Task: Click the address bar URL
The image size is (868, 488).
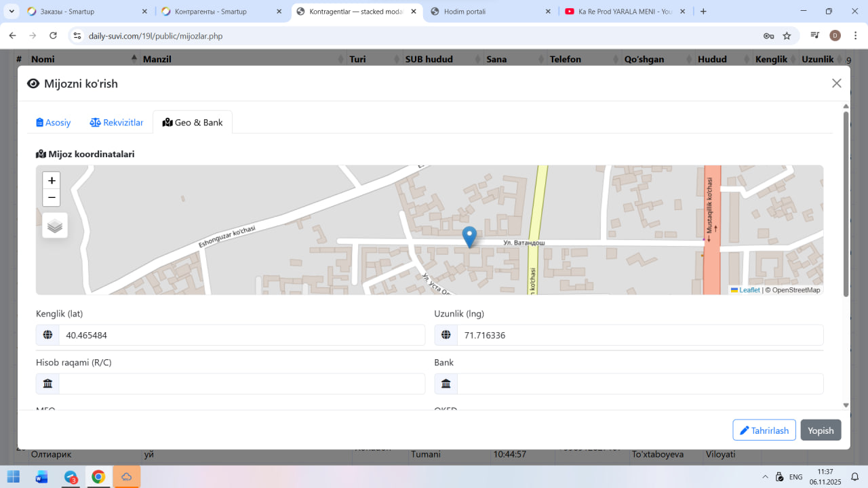Action: [x=156, y=36]
